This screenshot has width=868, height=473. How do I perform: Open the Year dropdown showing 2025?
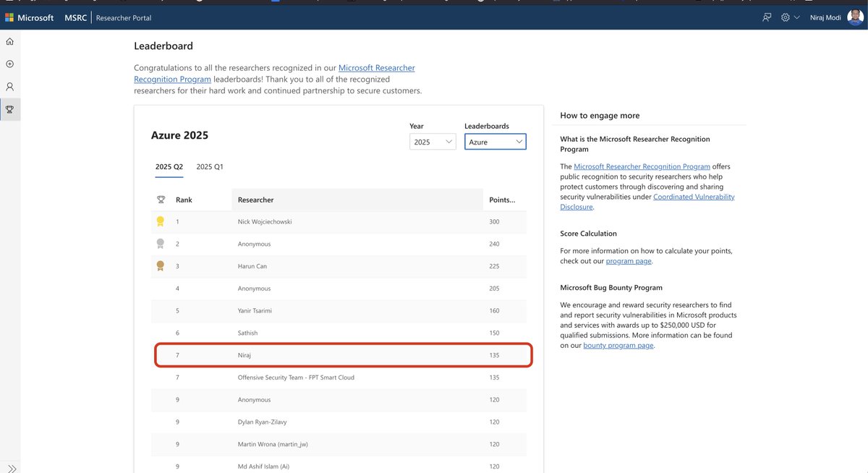click(433, 142)
